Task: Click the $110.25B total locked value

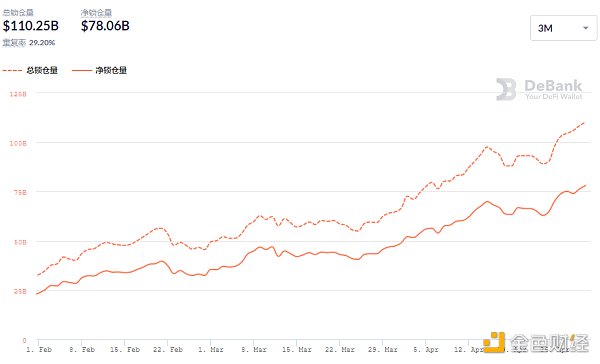Action: click(31, 26)
